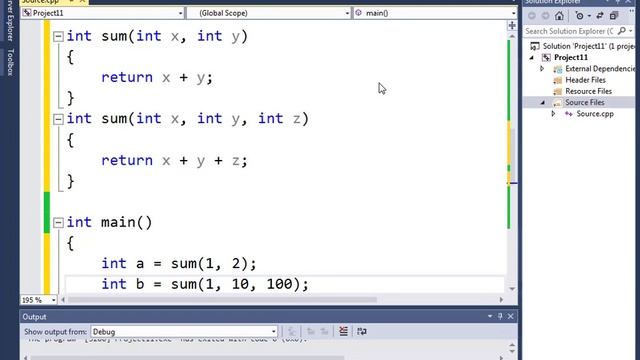Open the Output window position dropdown arrow
640x360 pixels.
coord(490,316)
